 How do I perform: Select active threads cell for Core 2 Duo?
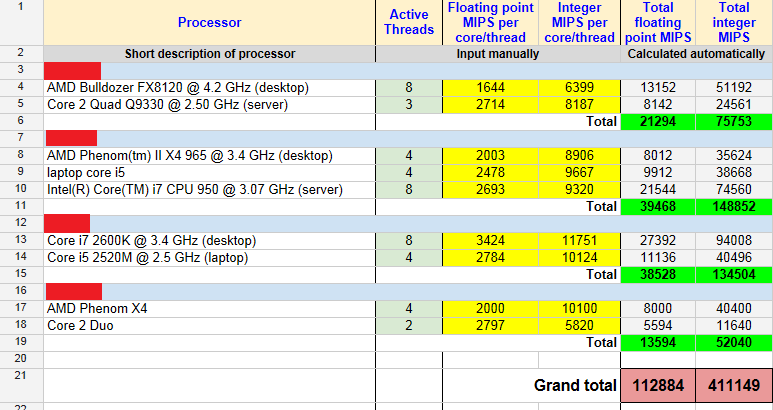coord(409,325)
